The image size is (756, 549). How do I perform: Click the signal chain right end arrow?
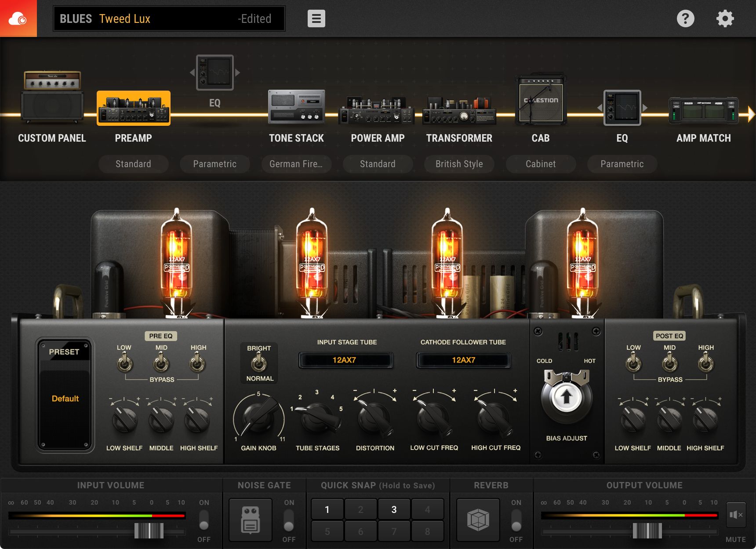751,114
